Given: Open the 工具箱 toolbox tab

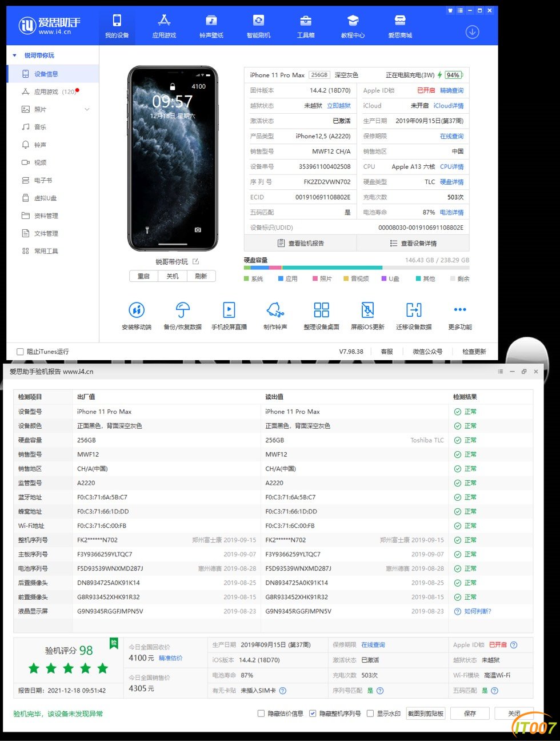Looking at the screenshot, I should click(x=306, y=26).
